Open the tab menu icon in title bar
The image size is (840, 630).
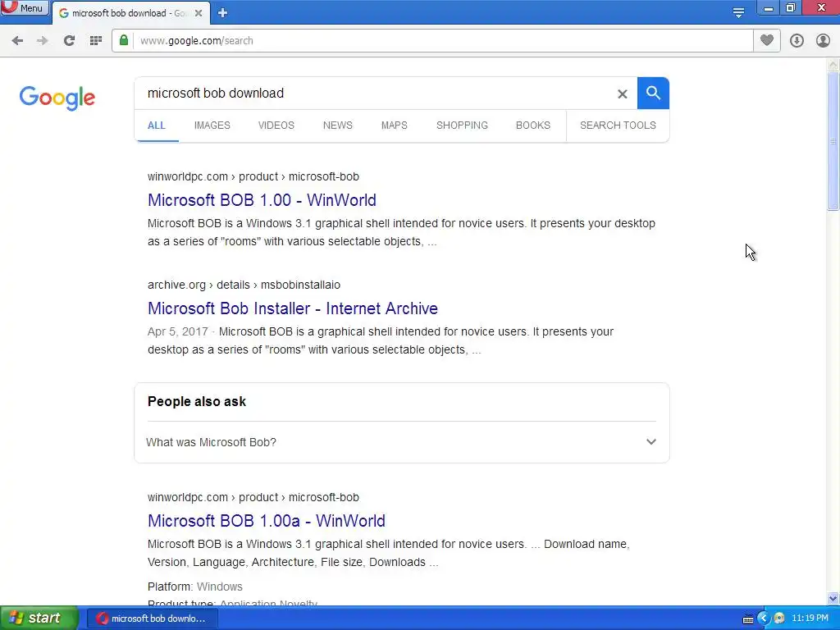(738, 12)
